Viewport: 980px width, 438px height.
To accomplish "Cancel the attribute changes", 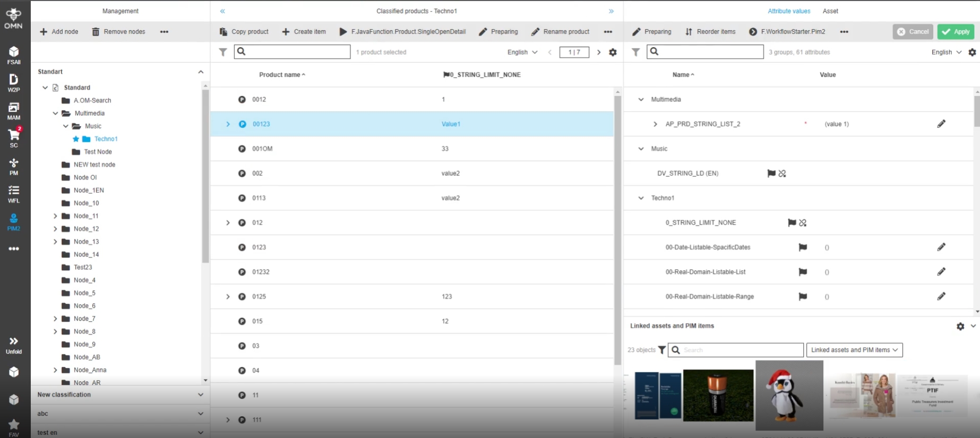I will click(913, 32).
